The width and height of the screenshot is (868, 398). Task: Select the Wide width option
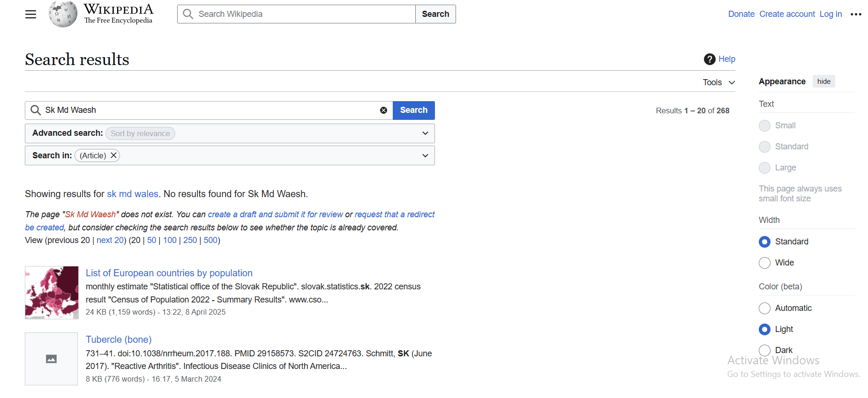pos(764,263)
